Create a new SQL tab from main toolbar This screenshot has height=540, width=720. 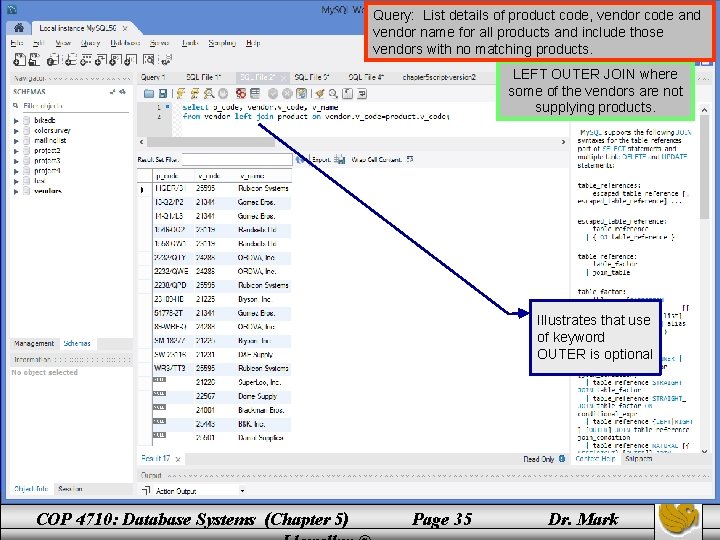click(20, 59)
